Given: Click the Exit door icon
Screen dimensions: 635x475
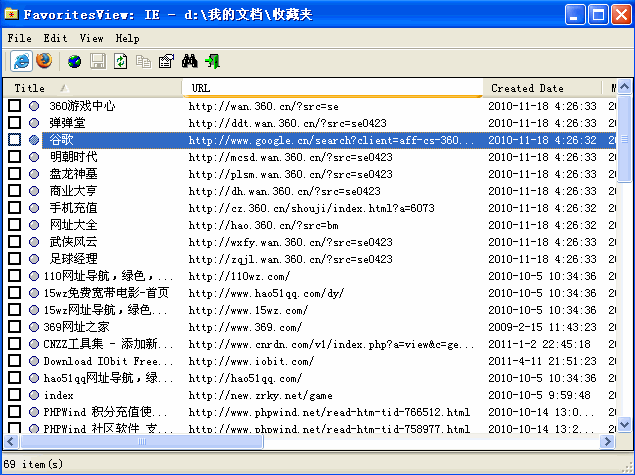Looking at the screenshot, I should pyautogui.click(x=212, y=62).
